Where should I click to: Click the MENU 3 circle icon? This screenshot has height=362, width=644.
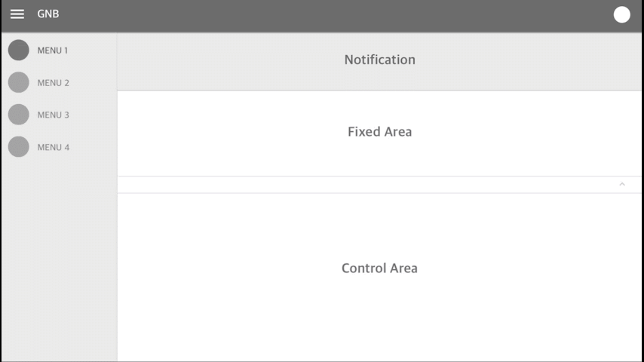coord(19,115)
